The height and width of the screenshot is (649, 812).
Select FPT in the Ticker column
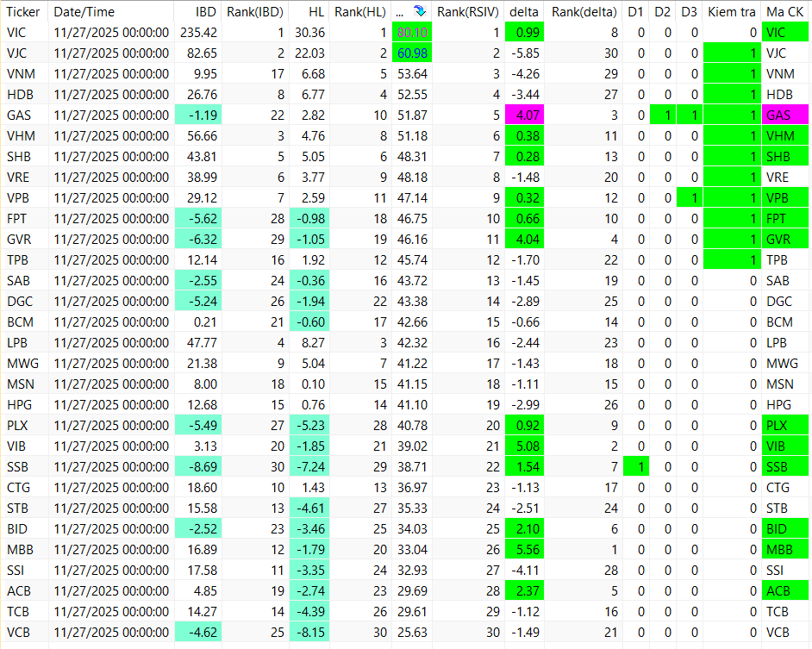coord(16,219)
